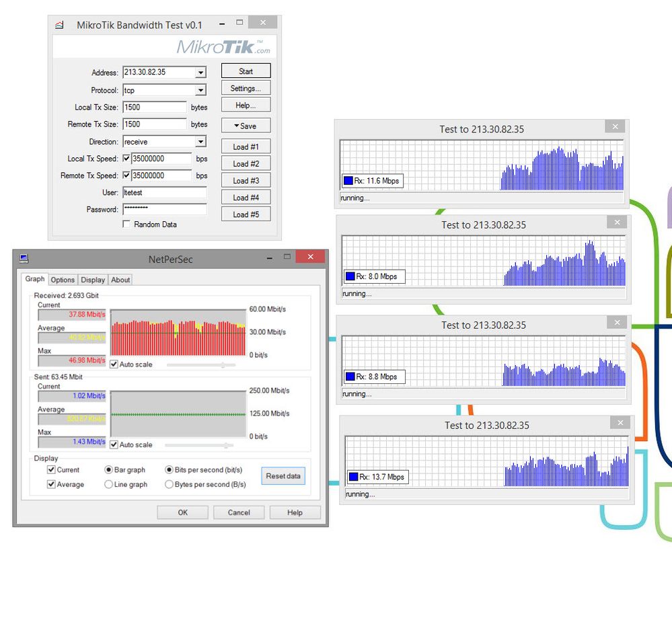Open the Address dropdown list
The width and height of the screenshot is (672, 626).
(200, 73)
